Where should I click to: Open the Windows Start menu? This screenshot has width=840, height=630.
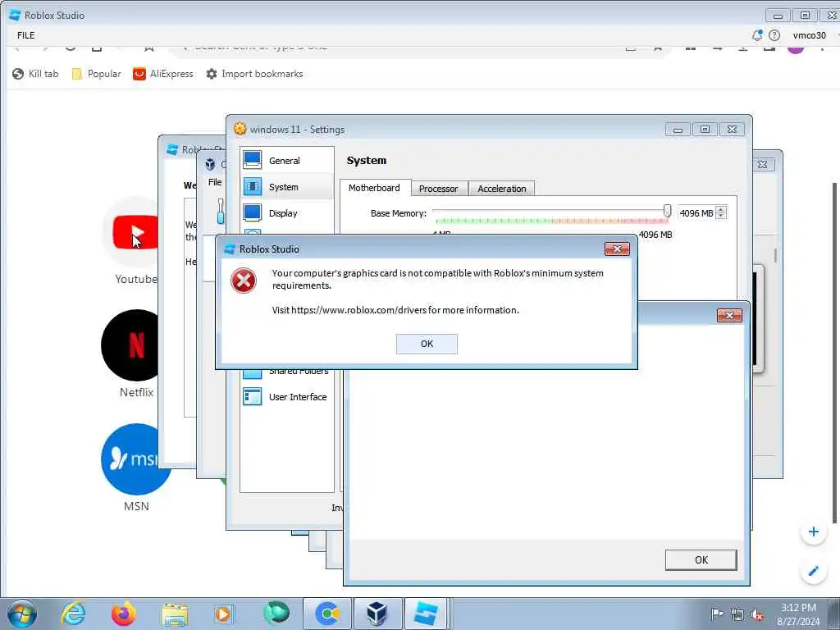[x=22, y=614]
